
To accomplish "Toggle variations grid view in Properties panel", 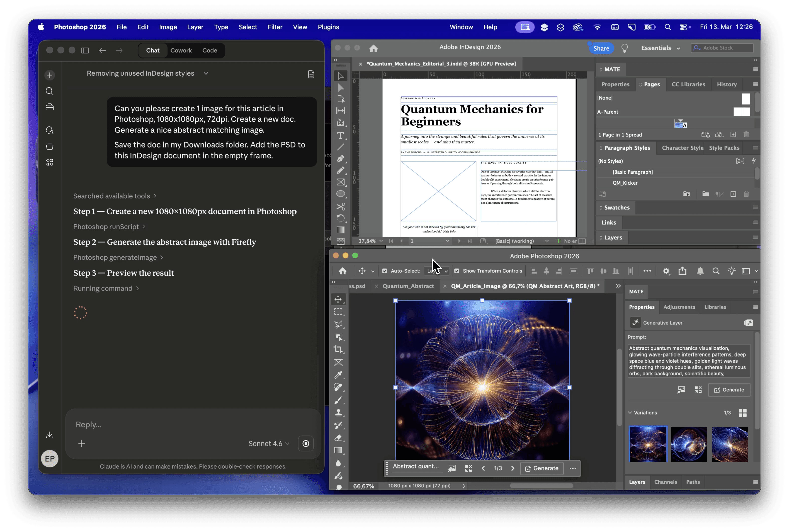I will [x=742, y=413].
